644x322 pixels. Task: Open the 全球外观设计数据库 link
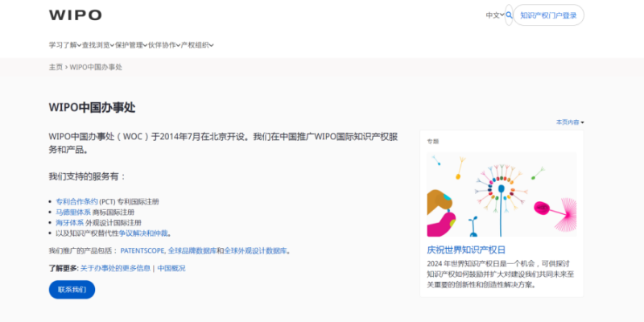[x=255, y=250]
